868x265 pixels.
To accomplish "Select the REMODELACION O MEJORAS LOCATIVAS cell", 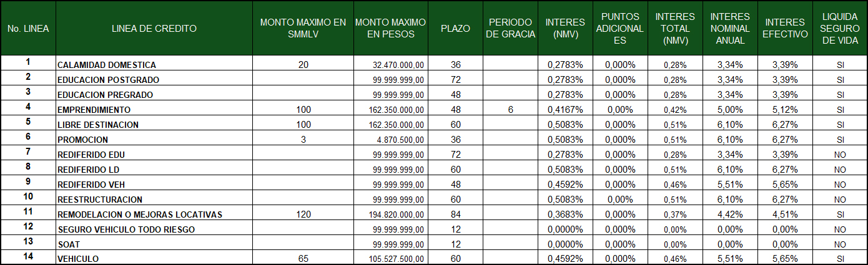I will coord(154,214).
